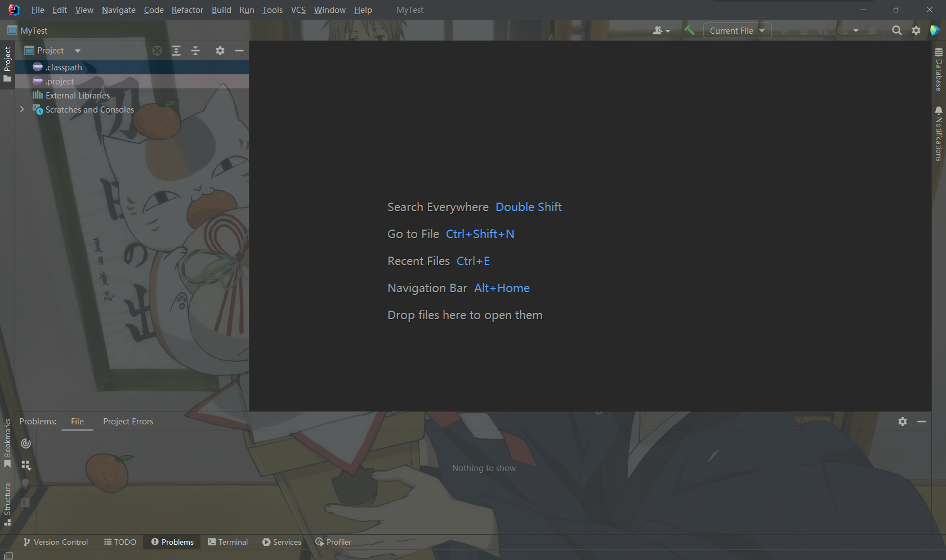The height and width of the screenshot is (560, 946).
Task: Minimize the IntelliJ window
Action: coord(863,10)
